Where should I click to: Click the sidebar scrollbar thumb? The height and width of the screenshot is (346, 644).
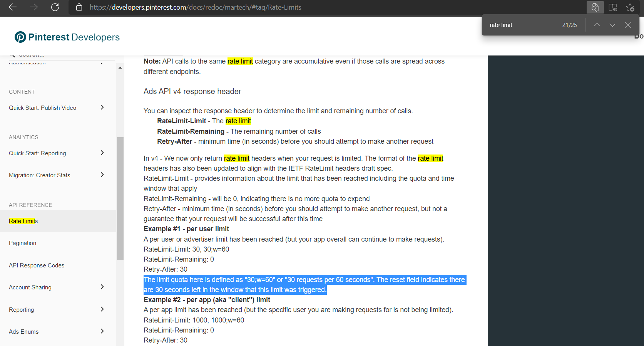(120, 198)
